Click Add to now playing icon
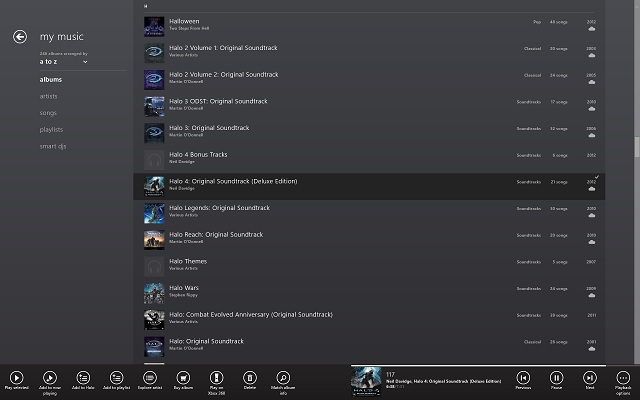Image resolution: width=640 pixels, height=400 pixels. tap(50, 378)
